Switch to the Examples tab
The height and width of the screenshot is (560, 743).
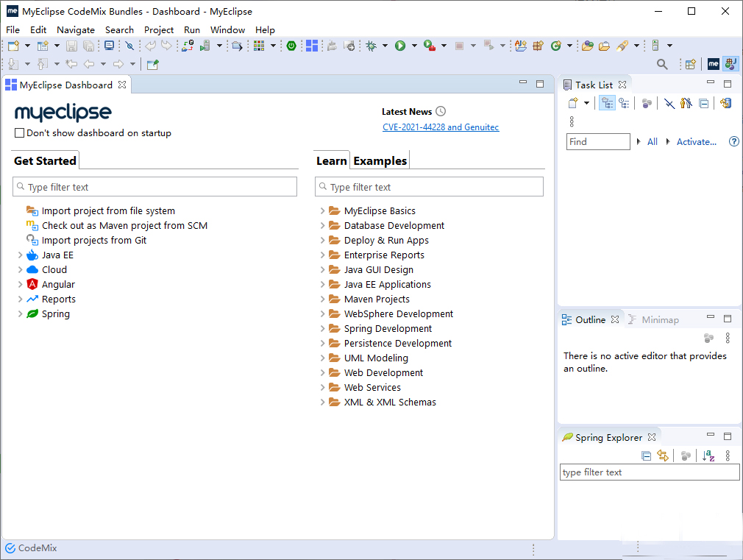pyautogui.click(x=380, y=160)
